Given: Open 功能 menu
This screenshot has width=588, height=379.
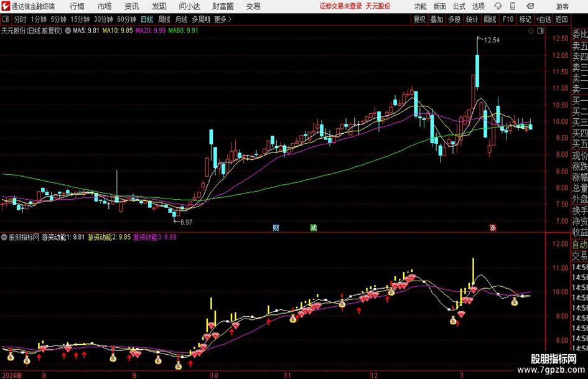Looking at the screenshot, I should [421, 6].
